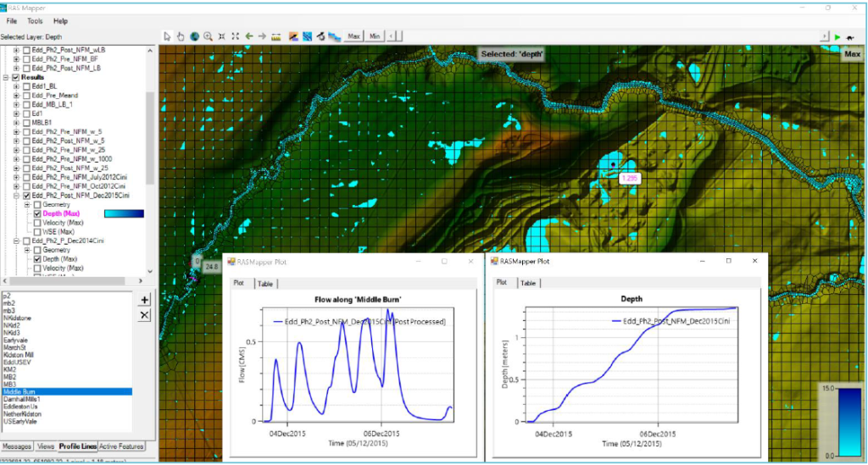The image size is (868, 465).
Task: Collapse the Results tree group
Action: coord(6,77)
